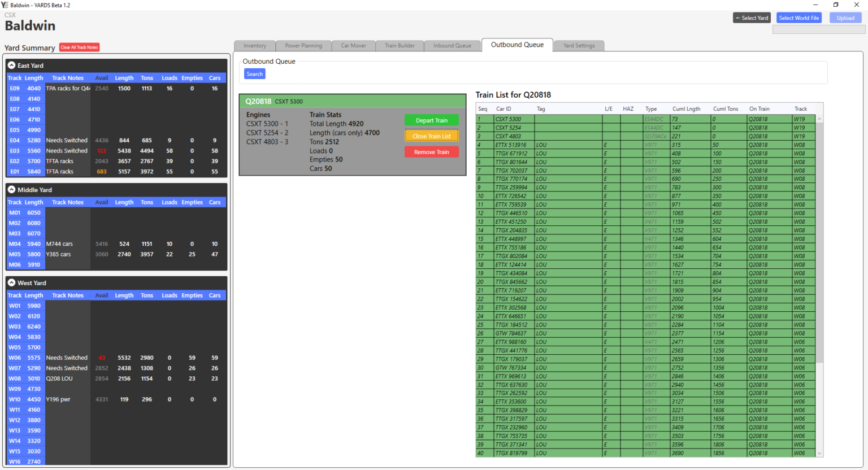868x470 pixels.
Task: Click Clear All Track Notes
Action: click(79, 47)
